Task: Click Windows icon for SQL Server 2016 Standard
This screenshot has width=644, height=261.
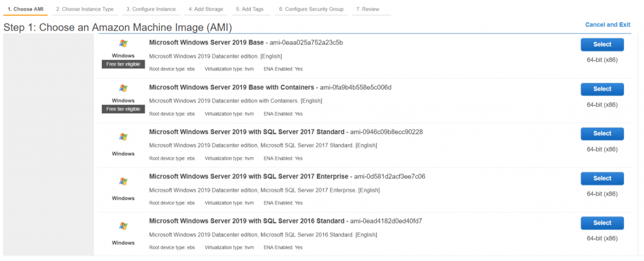Action: [x=123, y=226]
